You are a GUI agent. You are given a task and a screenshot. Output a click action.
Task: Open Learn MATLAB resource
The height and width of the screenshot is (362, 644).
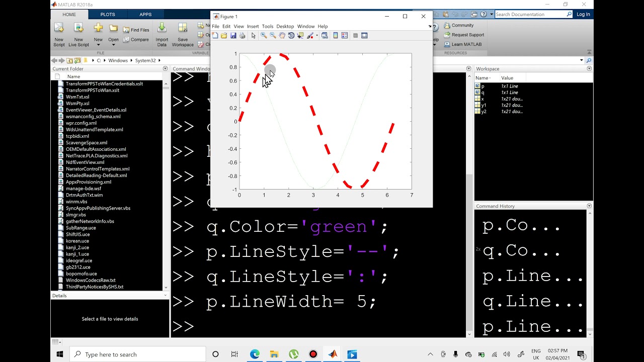coord(462,44)
